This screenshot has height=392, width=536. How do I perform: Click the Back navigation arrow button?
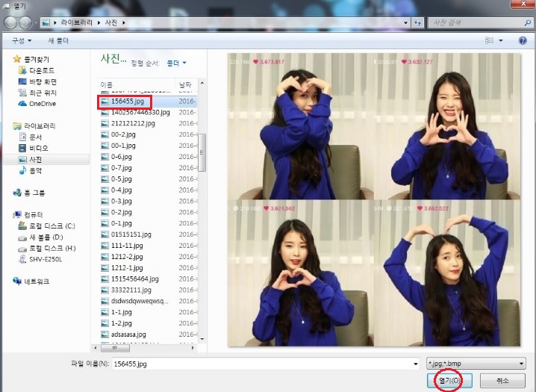tap(10, 22)
